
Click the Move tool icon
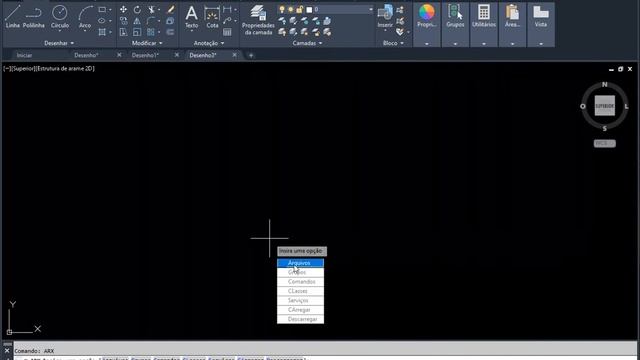coord(123,9)
